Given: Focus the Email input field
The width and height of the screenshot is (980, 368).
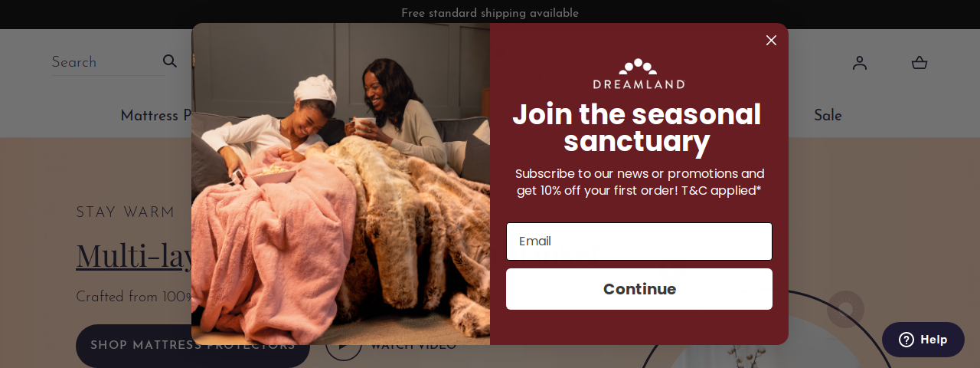Looking at the screenshot, I should tap(639, 242).
